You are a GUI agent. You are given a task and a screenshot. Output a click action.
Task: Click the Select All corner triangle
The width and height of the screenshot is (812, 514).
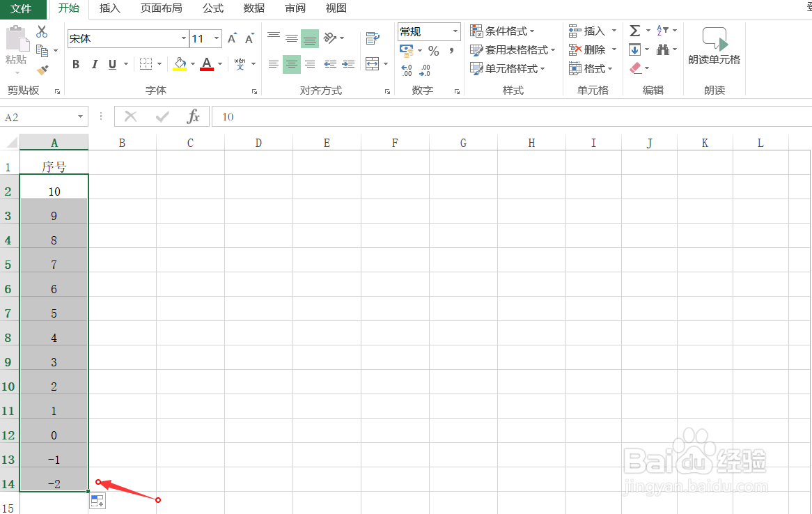pos(10,142)
